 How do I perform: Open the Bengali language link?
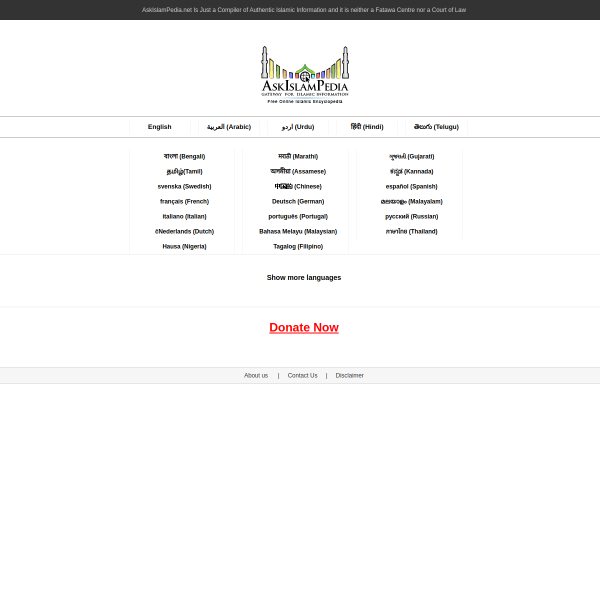click(184, 156)
